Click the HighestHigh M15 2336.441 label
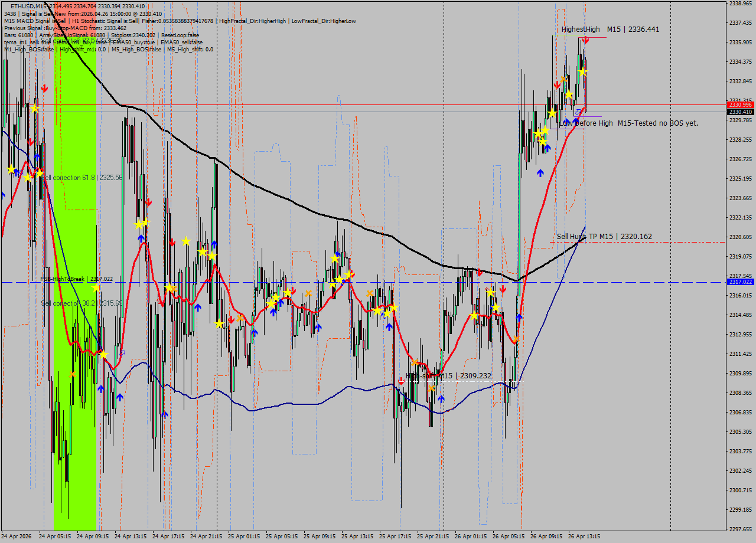Viewport: 756px width, 543px height. point(610,29)
